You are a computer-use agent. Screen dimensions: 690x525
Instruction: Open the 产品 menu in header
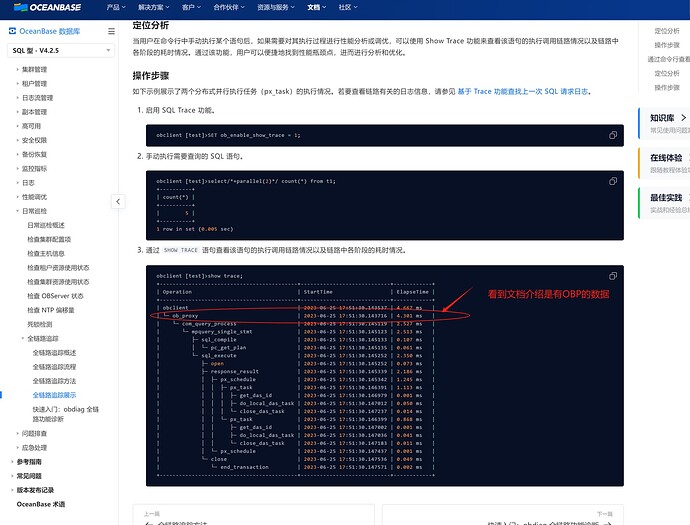[116, 7]
